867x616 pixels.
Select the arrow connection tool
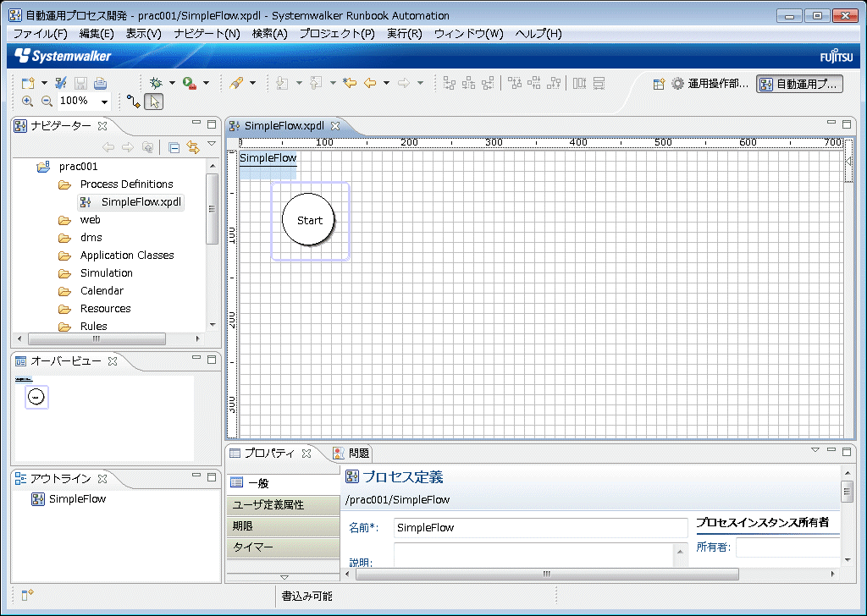[x=133, y=101]
